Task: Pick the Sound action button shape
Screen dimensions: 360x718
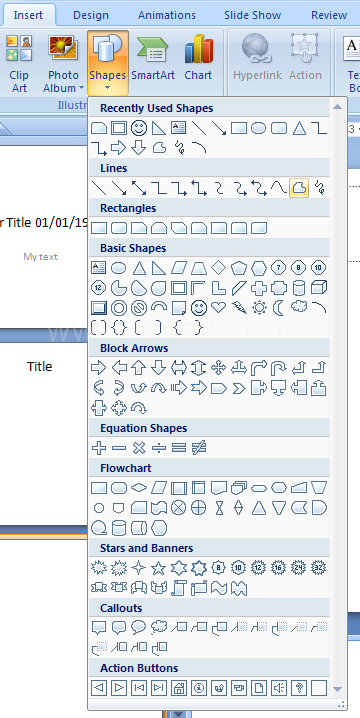Action: coord(278,687)
